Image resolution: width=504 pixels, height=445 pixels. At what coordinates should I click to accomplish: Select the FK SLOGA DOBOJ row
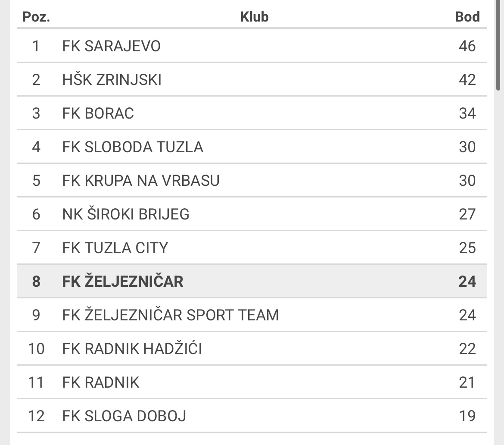tap(252, 416)
